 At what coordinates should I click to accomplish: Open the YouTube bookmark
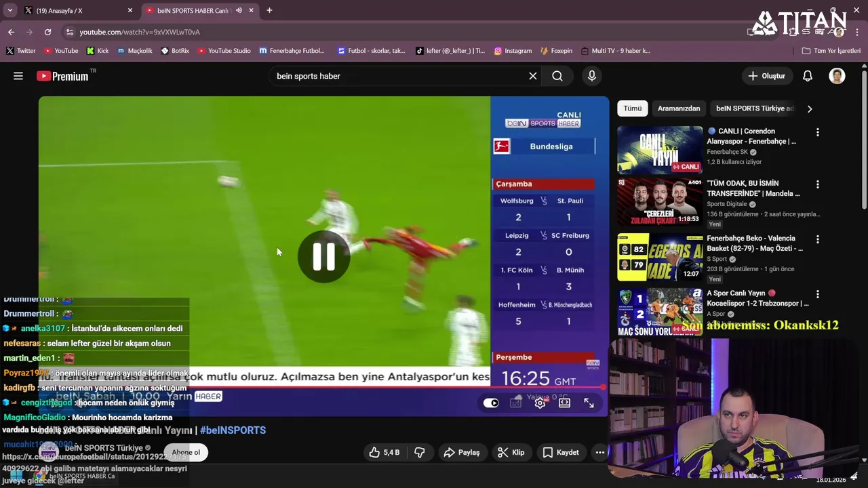pos(61,51)
